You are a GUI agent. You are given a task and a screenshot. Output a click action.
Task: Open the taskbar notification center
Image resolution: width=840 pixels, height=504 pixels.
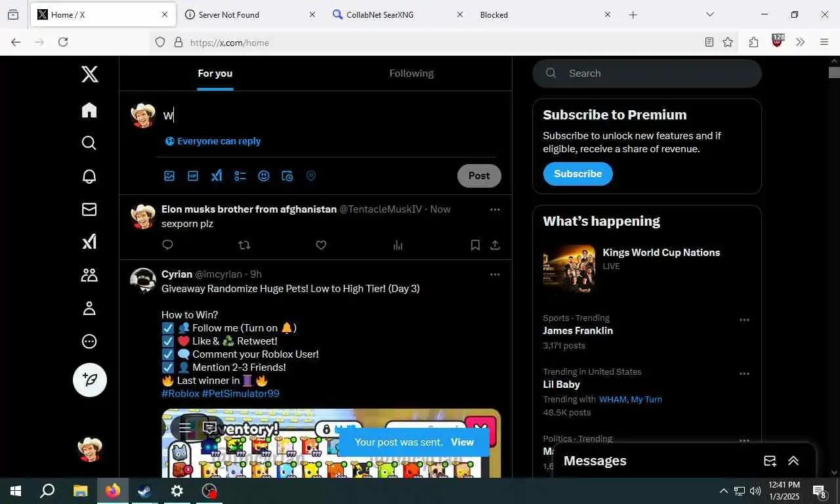click(x=820, y=491)
